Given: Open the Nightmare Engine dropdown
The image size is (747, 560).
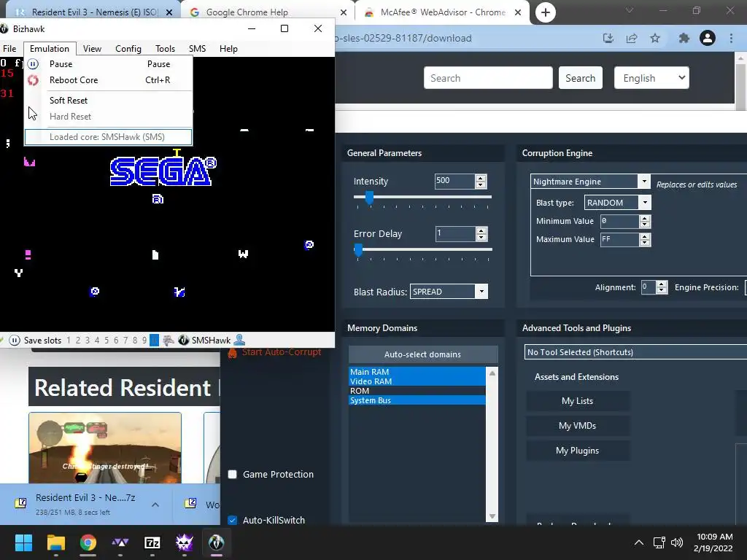Looking at the screenshot, I should click(x=644, y=182).
